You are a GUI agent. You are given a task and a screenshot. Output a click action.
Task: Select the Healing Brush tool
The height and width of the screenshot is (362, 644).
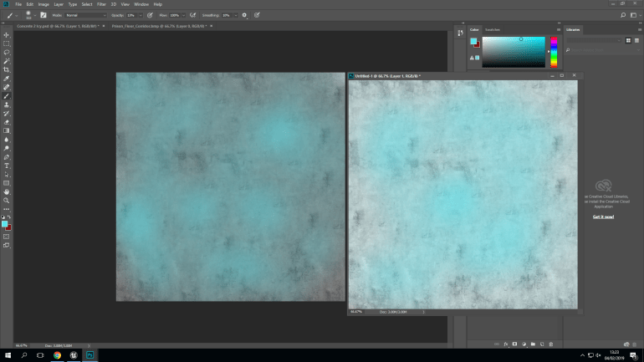click(7, 88)
